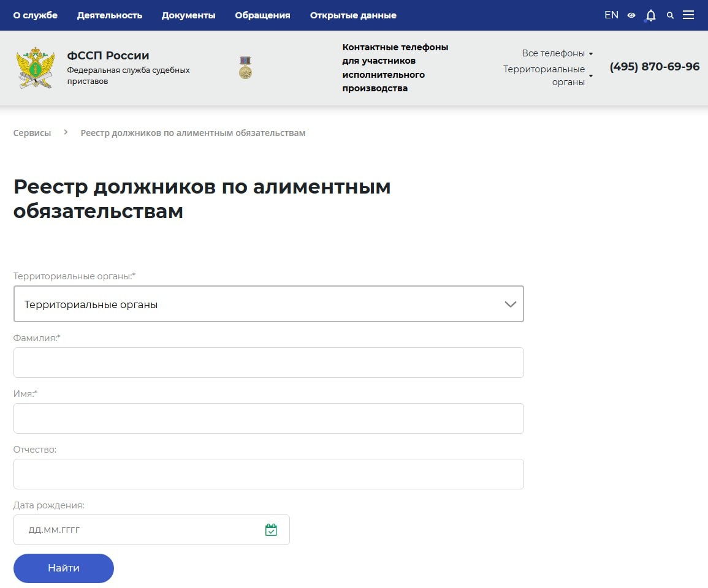Image resolution: width=708 pixels, height=588 pixels.
Task: Open the Открытые данные section
Action: (x=353, y=15)
